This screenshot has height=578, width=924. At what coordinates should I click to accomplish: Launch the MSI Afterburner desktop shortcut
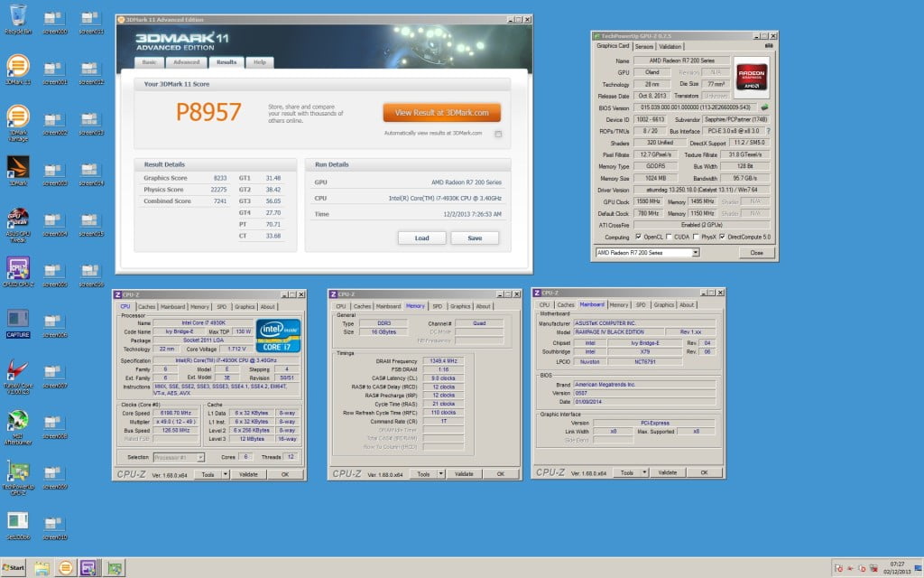pyautogui.click(x=17, y=424)
